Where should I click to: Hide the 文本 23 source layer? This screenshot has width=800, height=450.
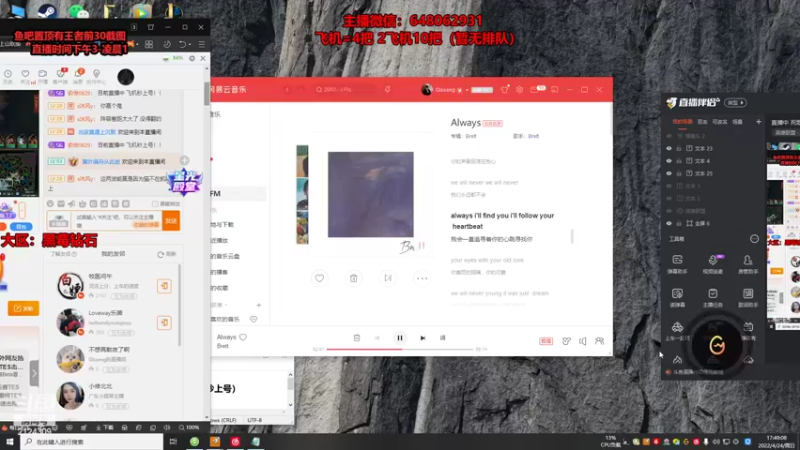click(x=669, y=148)
